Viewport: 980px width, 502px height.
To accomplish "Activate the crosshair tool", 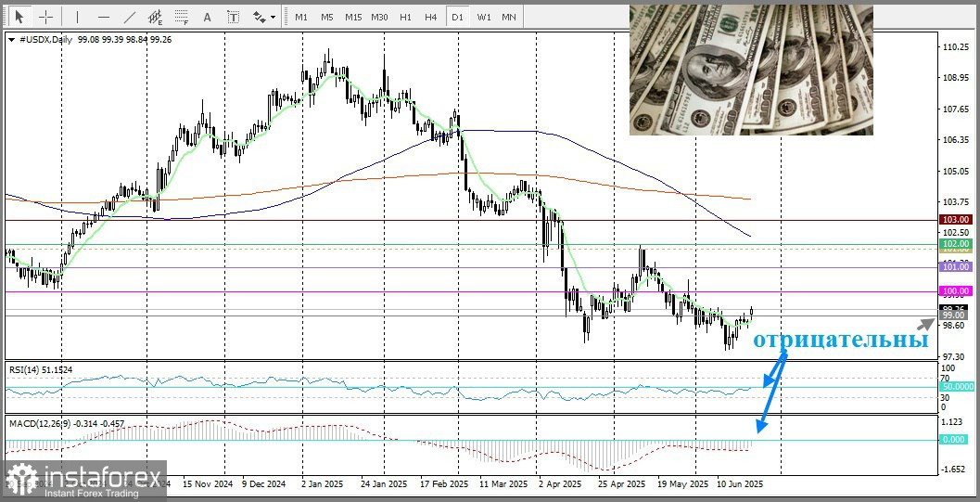I will click(45, 17).
